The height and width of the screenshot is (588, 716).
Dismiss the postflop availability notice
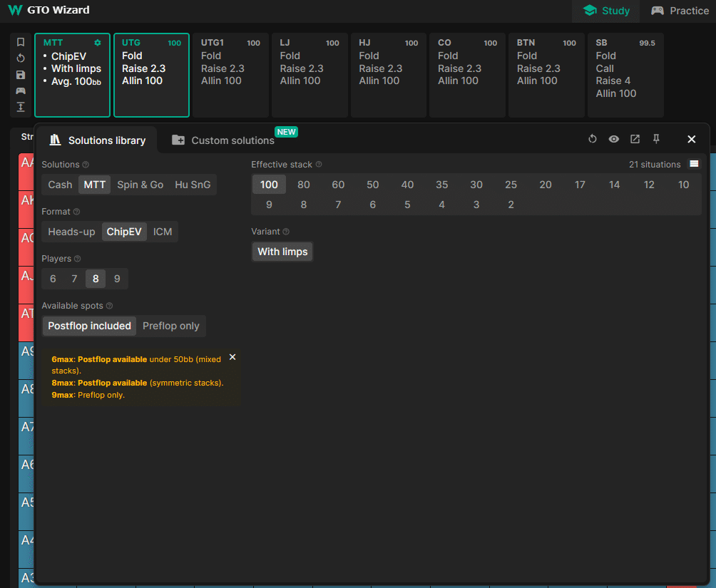[x=232, y=357]
